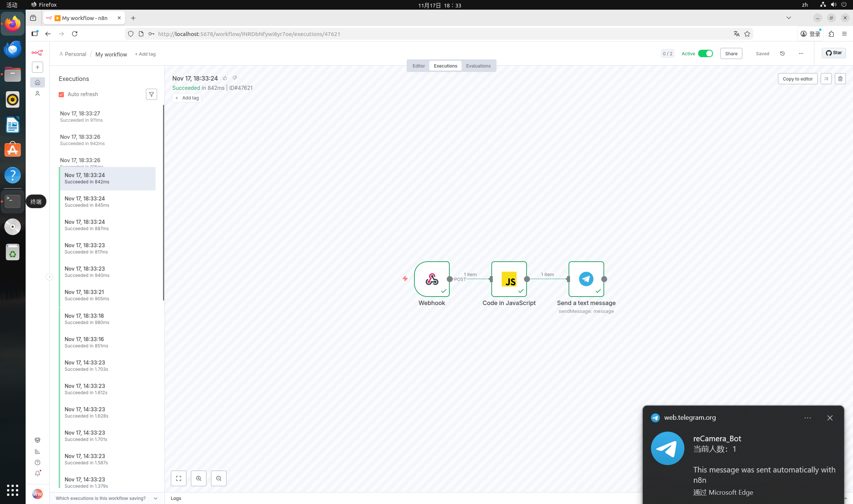Toggle the workflow Active switch off
The width and height of the screenshot is (853, 504).
(x=705, y=53)
